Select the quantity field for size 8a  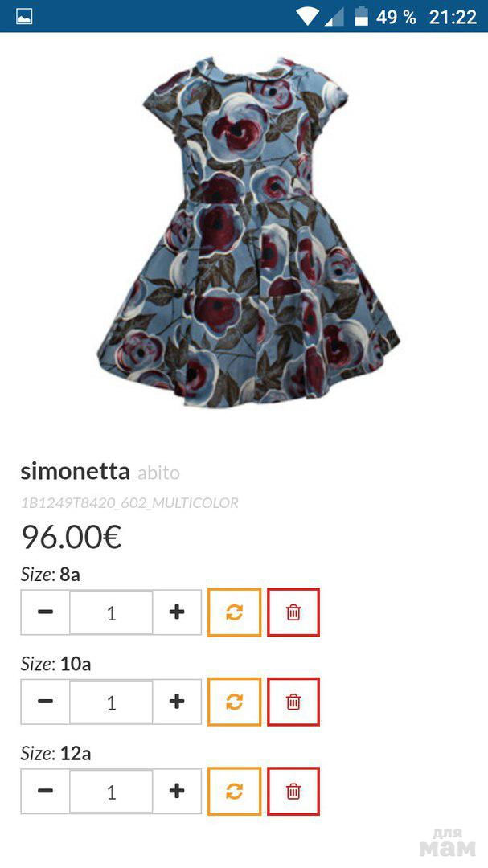tap(111, 612)
